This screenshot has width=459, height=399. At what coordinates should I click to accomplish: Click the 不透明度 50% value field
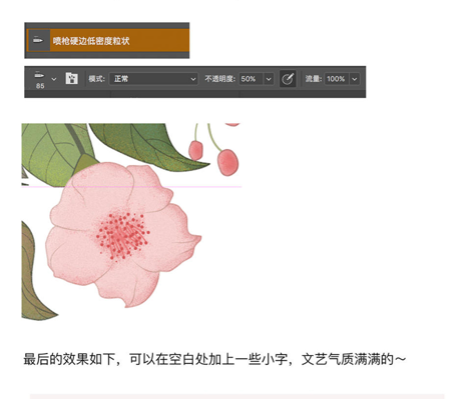(x=251, y=79)
